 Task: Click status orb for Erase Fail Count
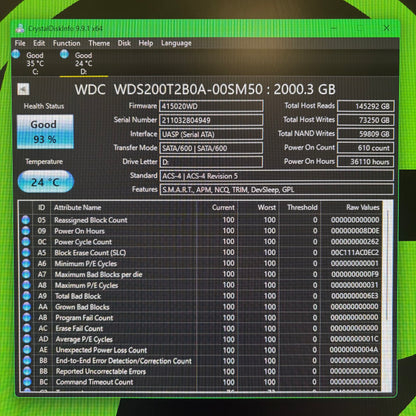(x=27, y=328)
